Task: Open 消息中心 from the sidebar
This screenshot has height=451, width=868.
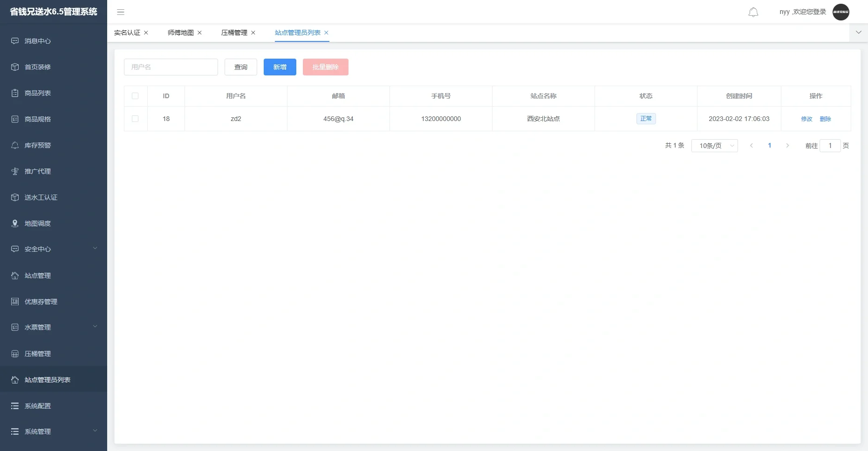Action: point(38,41)
